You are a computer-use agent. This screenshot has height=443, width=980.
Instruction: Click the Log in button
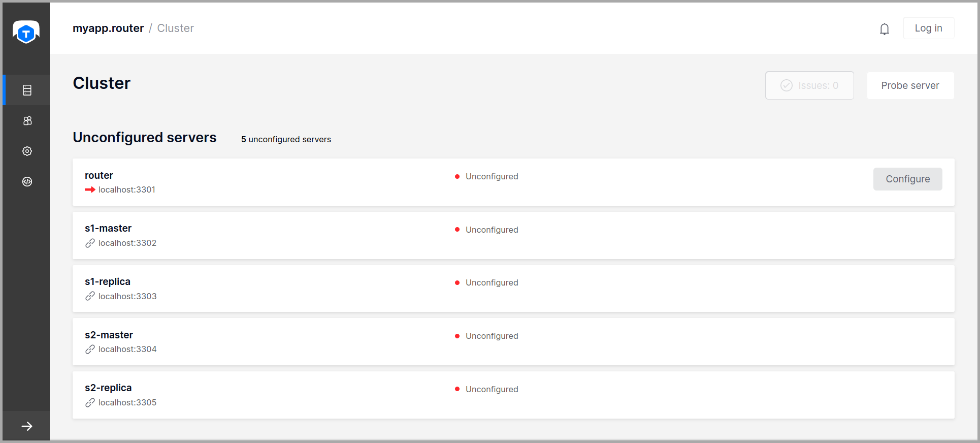(x=928, y=28)
